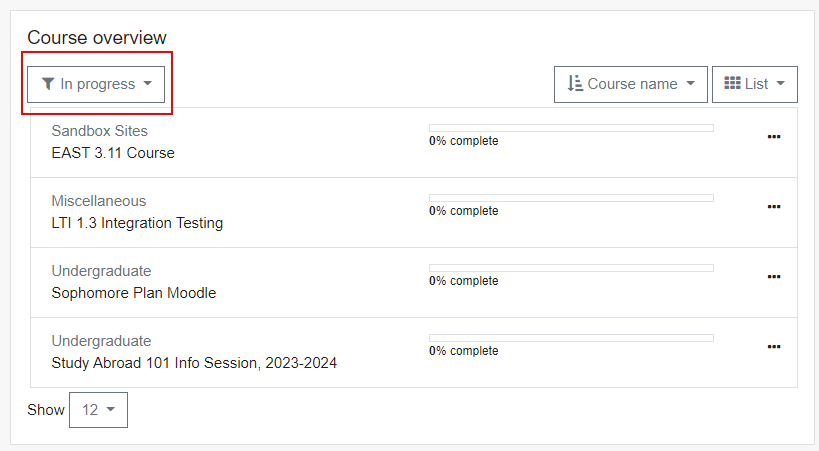Image resolution: width=819 pixels, height=451 pixels.
Task: Go to Sophomore Plan Moodle course
Action: pos(133,293)
